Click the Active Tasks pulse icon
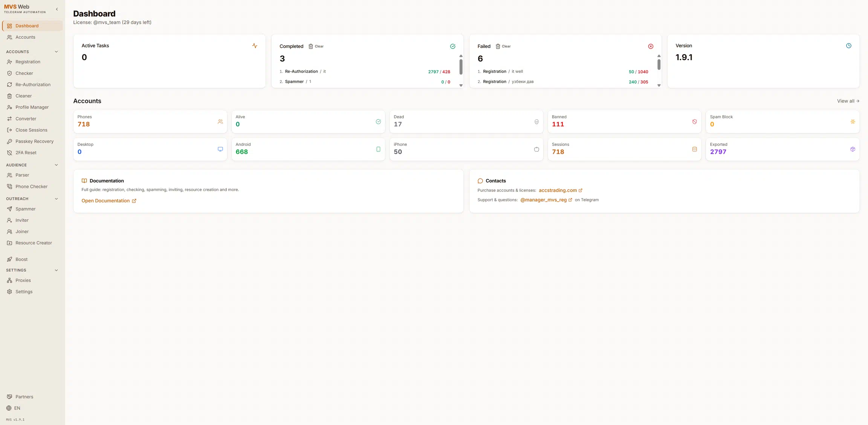The width and height of the screenshot is (868, 425). [x=255, y=46]
